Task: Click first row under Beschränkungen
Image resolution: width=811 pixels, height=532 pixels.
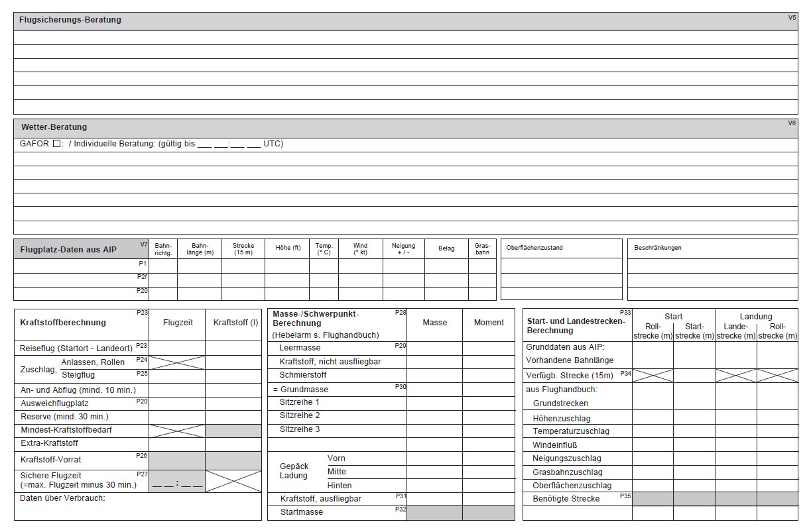Action: pos(712,266)
